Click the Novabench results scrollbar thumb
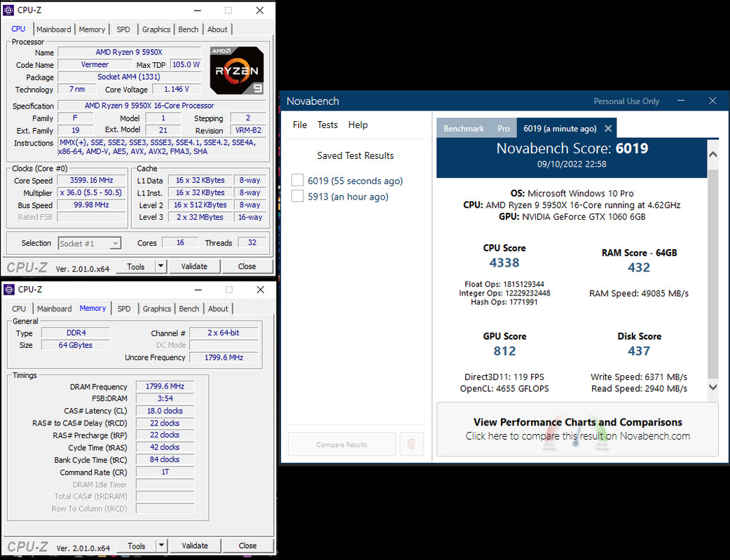The width and height of the screenshot is (730, 560). tap(712, 274)
